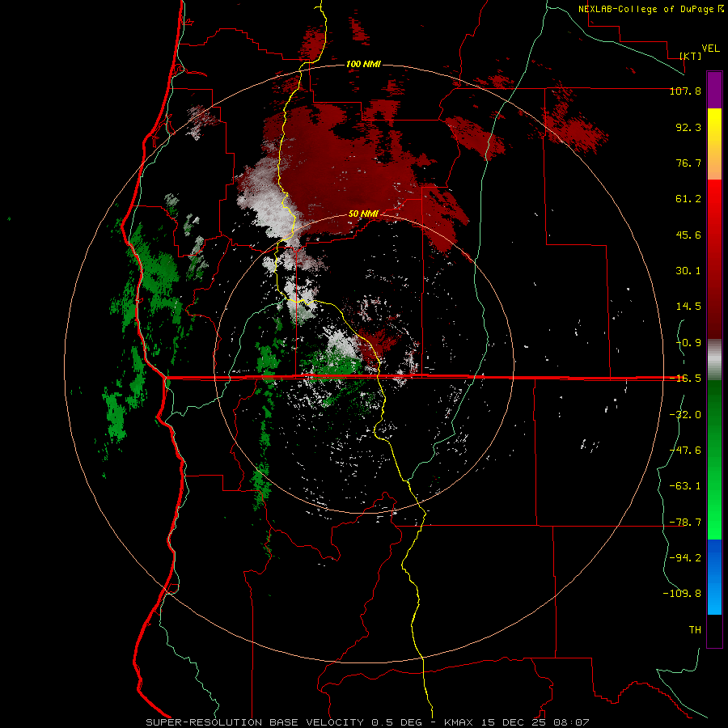Click the -32.0 legend value
The image size is (728, 728).
[685, 415]
